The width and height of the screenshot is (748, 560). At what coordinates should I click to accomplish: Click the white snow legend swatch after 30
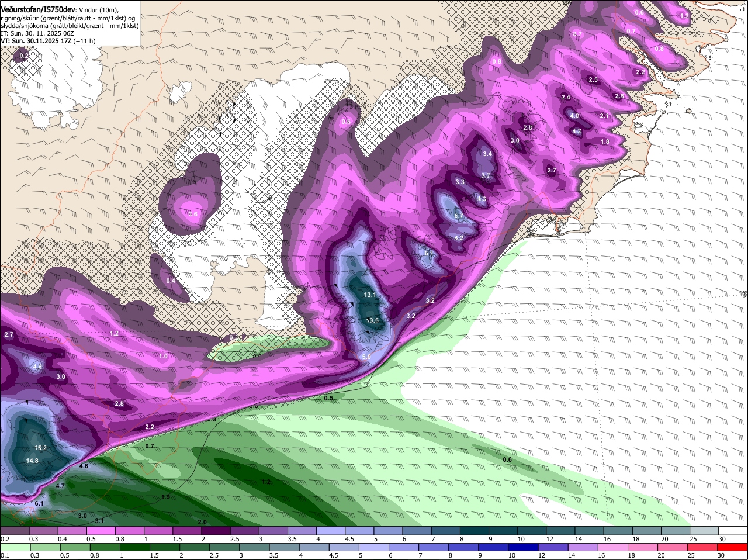tap(733, 531)
